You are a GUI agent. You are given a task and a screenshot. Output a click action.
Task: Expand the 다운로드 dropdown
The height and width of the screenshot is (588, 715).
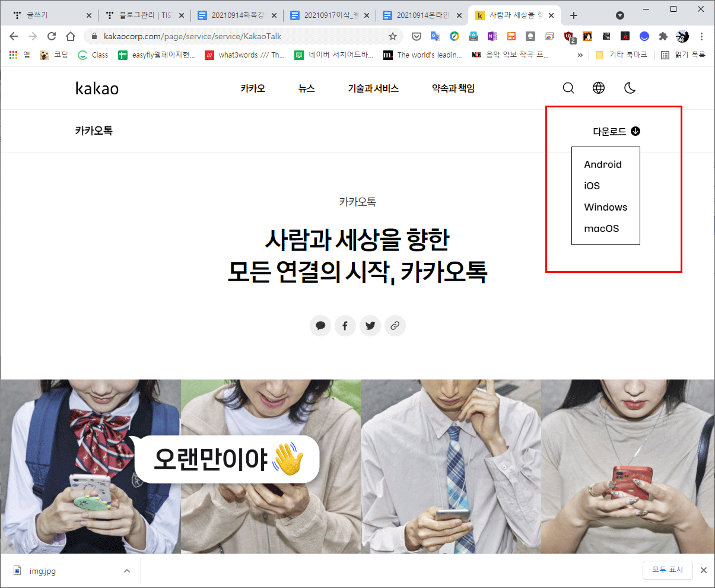coord(617,131)
